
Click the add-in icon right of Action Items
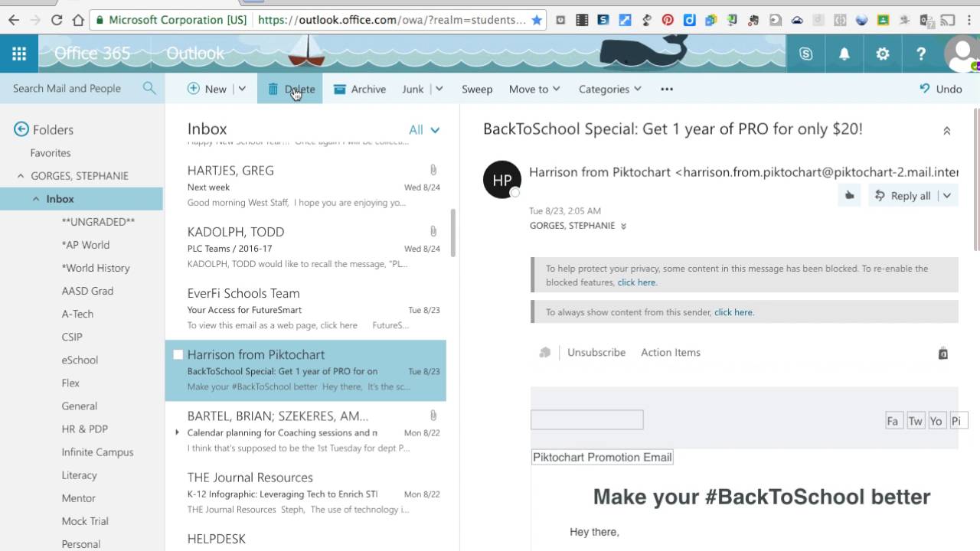coord(943,354)
